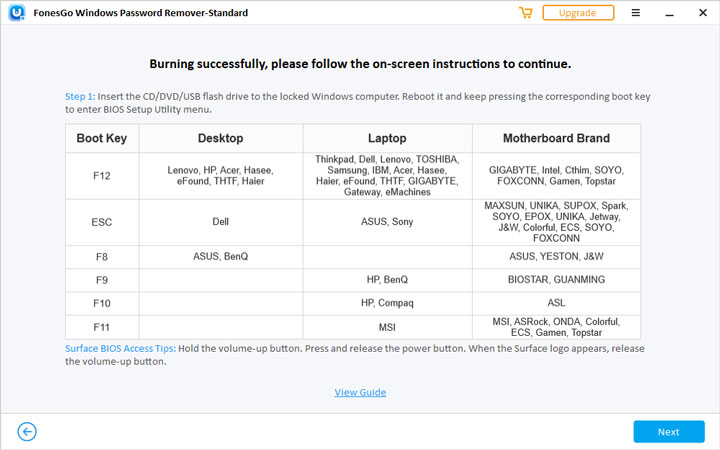Click the F11 boot key cell
This screenshot has width=720, height=450.
tap(101, 327)
